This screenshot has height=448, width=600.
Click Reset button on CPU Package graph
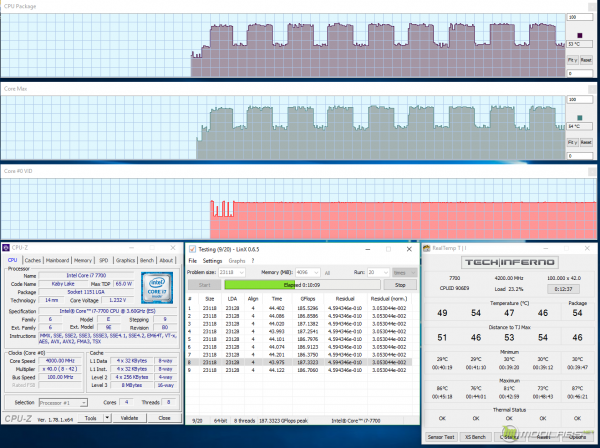tap(586, 60)
